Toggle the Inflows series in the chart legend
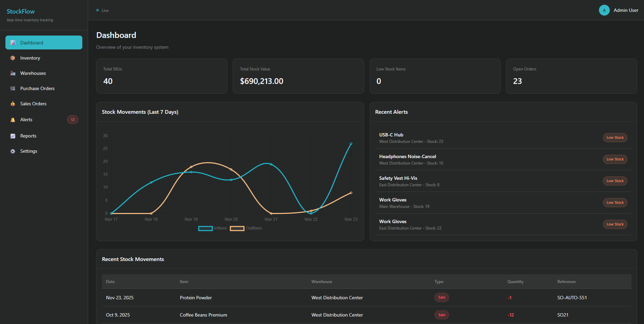The width and height of the screenshot is (644, 324). 213,228
